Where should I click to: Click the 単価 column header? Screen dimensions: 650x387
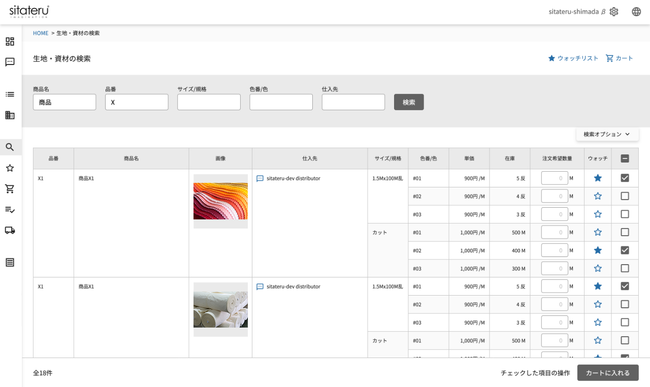469,159
